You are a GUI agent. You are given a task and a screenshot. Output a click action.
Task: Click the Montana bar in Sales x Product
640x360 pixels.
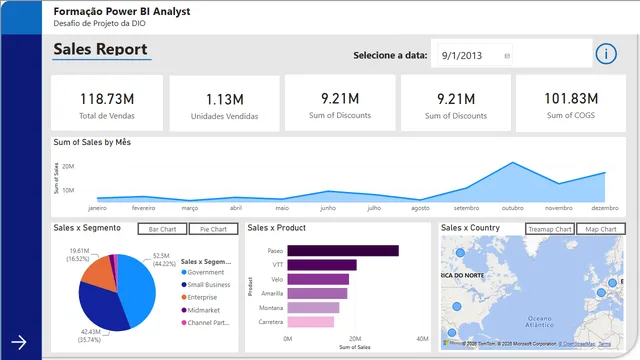(x=313, y=308)
